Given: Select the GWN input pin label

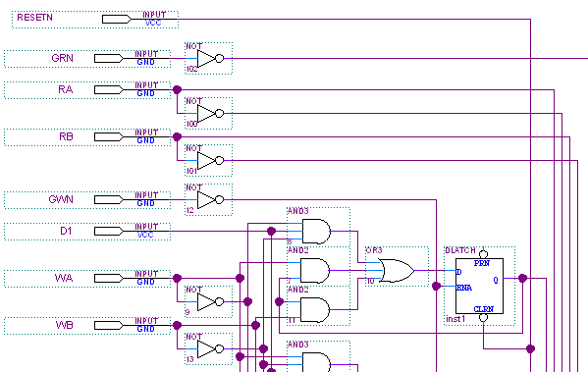Looking at the screenshot, I should pyautogui.click(x=61, y=199).
